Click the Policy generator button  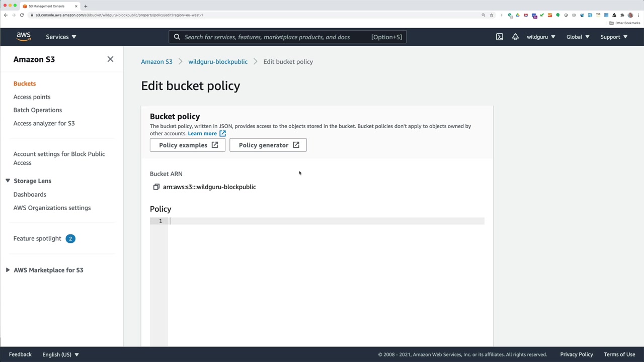point(268,145)
